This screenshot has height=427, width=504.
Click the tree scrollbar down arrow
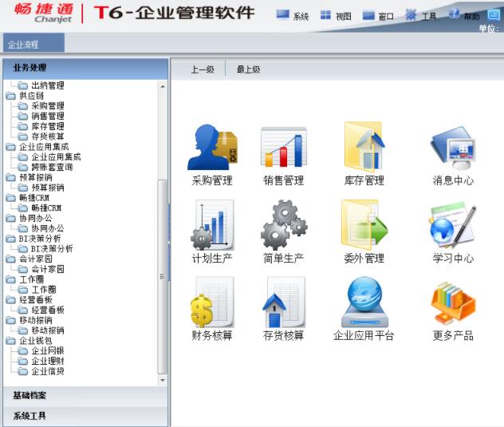pos(163,380)
